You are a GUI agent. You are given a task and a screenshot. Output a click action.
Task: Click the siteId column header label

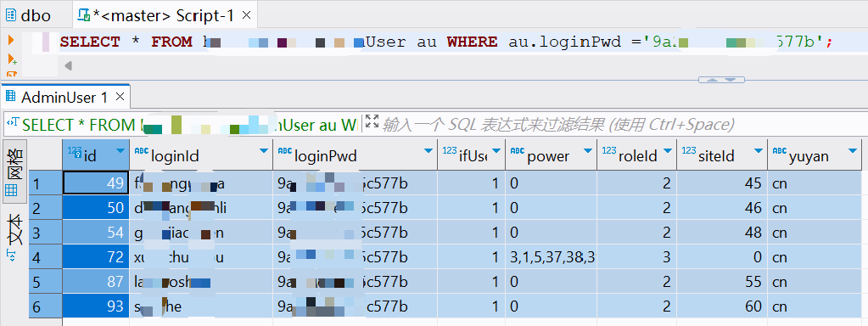716,157
